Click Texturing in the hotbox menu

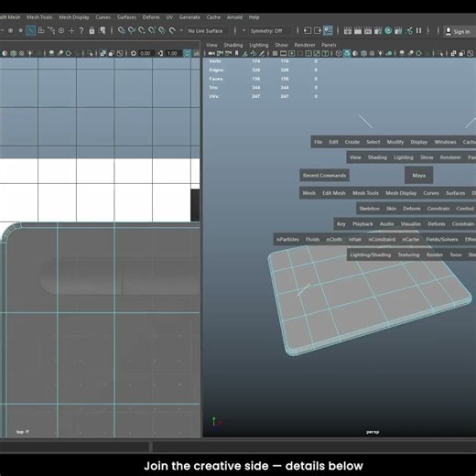tap(408, 254)
